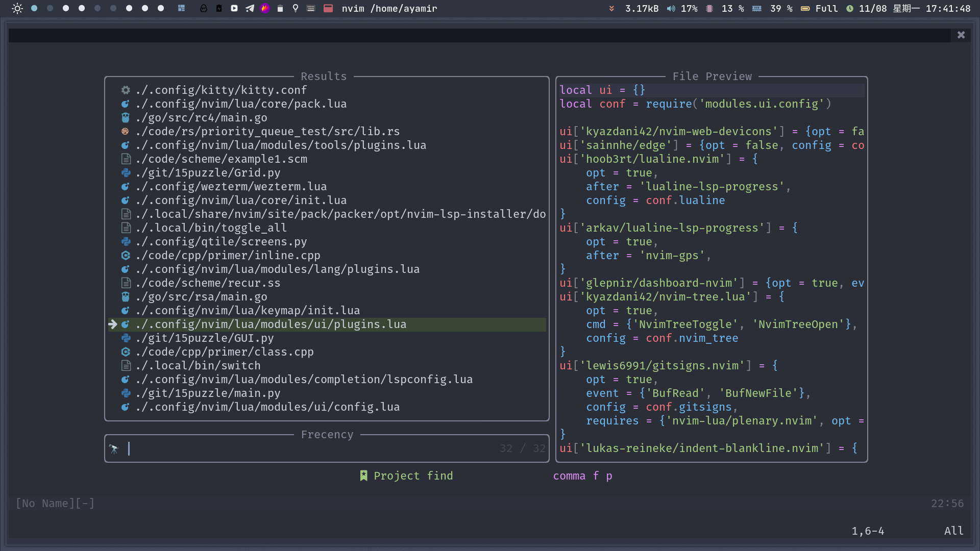The image size is (980, 551).
Task: Click the video player tray icon
Action: [234, 8]
